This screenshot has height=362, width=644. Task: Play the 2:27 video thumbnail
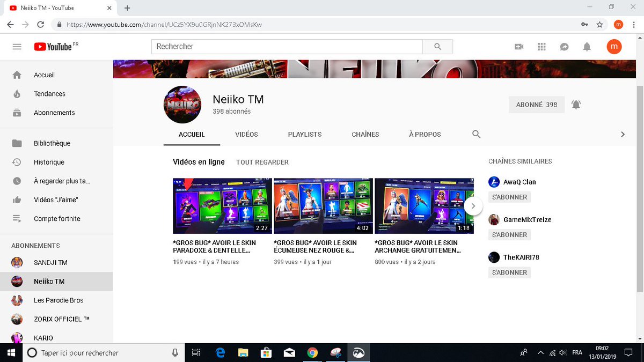coord(222,206)
